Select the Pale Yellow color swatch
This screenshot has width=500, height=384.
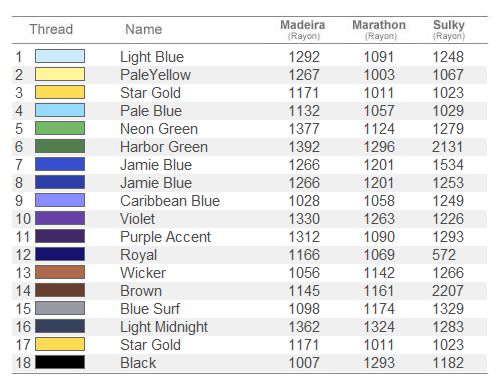click(60, 74)
